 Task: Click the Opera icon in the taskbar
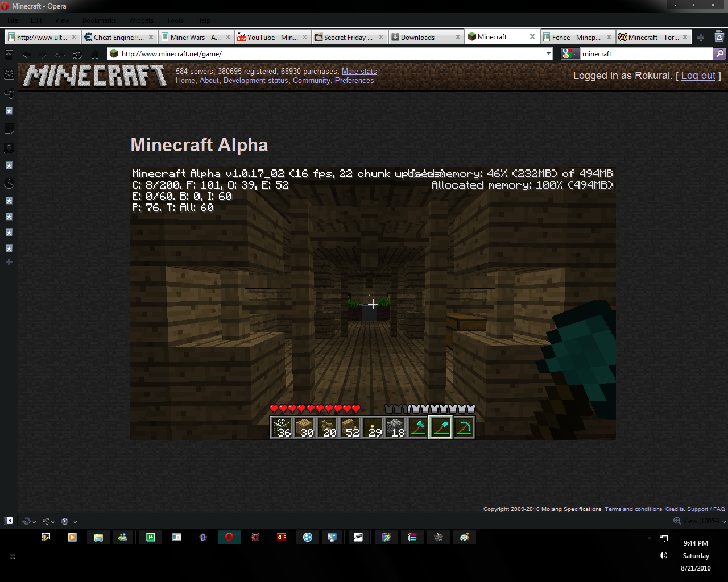coord(229,537)
